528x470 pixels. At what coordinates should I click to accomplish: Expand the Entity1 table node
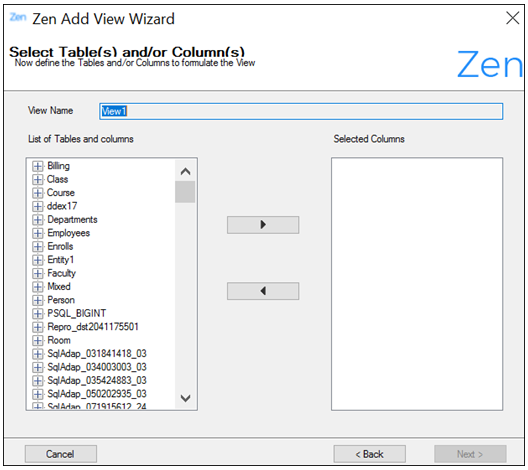pyautogui.click(x=38, y=260)
